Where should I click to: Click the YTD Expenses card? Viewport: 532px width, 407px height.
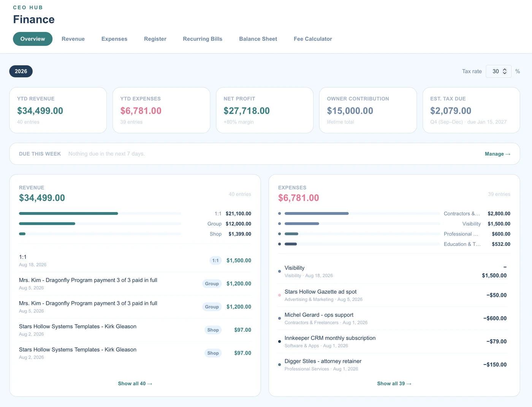tap(161, 110)
